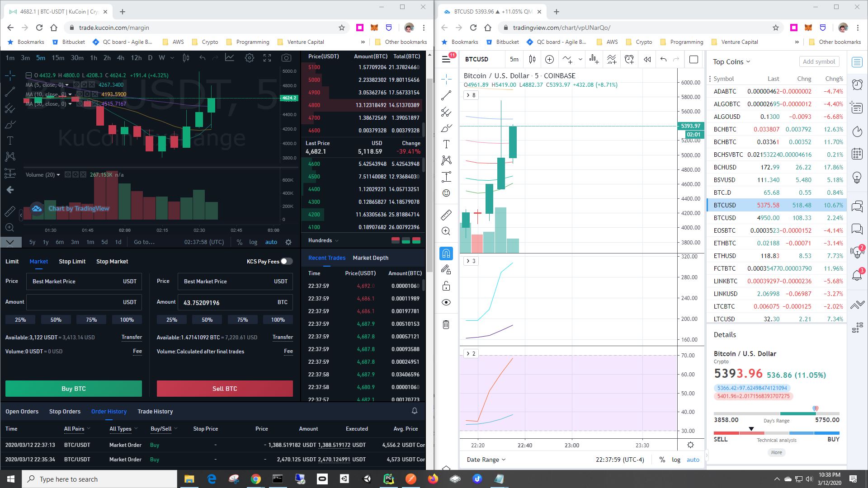Click Transfer link next to available USDT
The image size is (868, 488).
click(x=132, y=337)
